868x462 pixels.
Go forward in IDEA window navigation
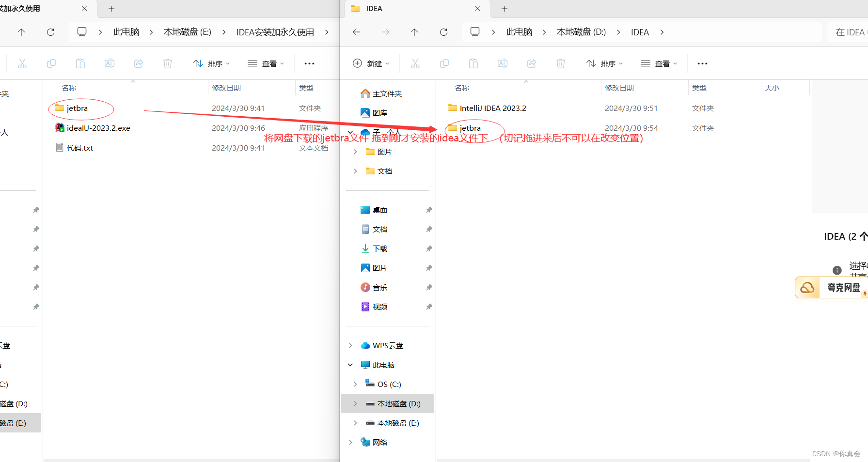tap(385, 32)
